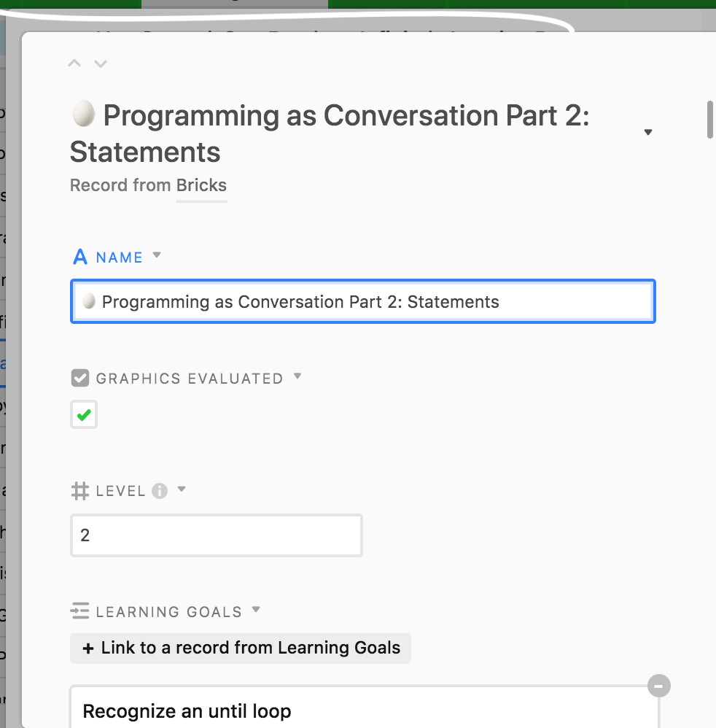Open the Bricks table link
The height and width of the screenshot is (728, 716).
tap(201, 185)
